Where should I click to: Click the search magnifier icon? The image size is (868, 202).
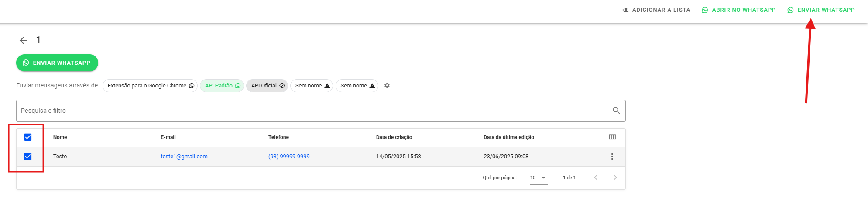(x=616, y=111)
